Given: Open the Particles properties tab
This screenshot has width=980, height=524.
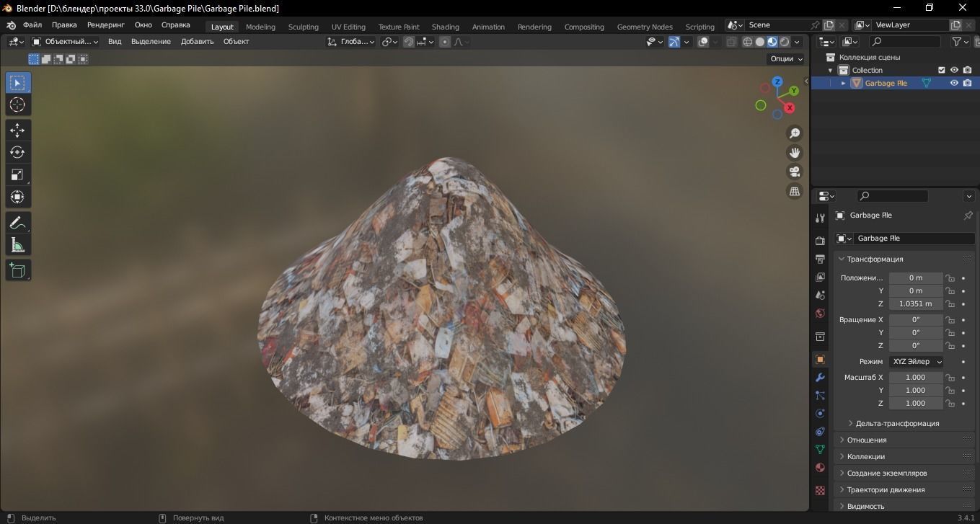Looking at the screenshot, I should pos(820,395).
